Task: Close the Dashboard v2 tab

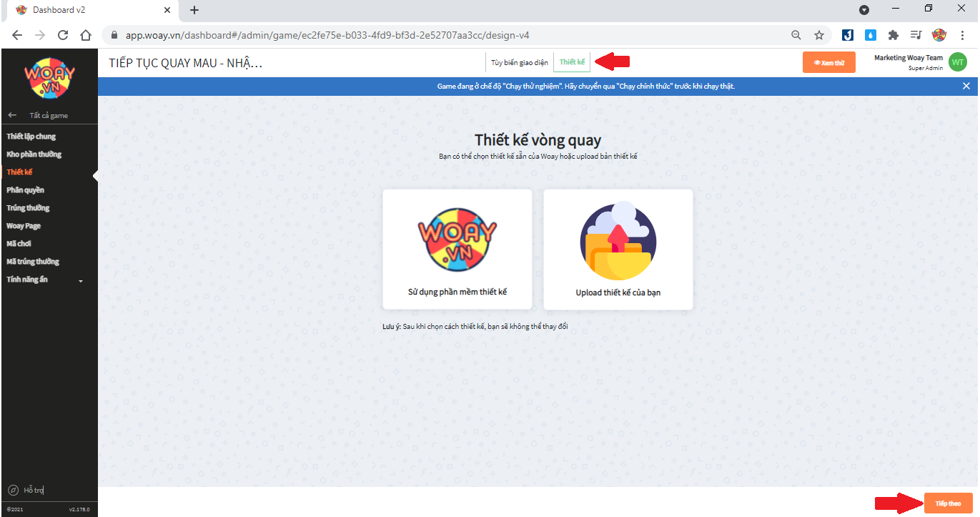Action: pos(168,10)
